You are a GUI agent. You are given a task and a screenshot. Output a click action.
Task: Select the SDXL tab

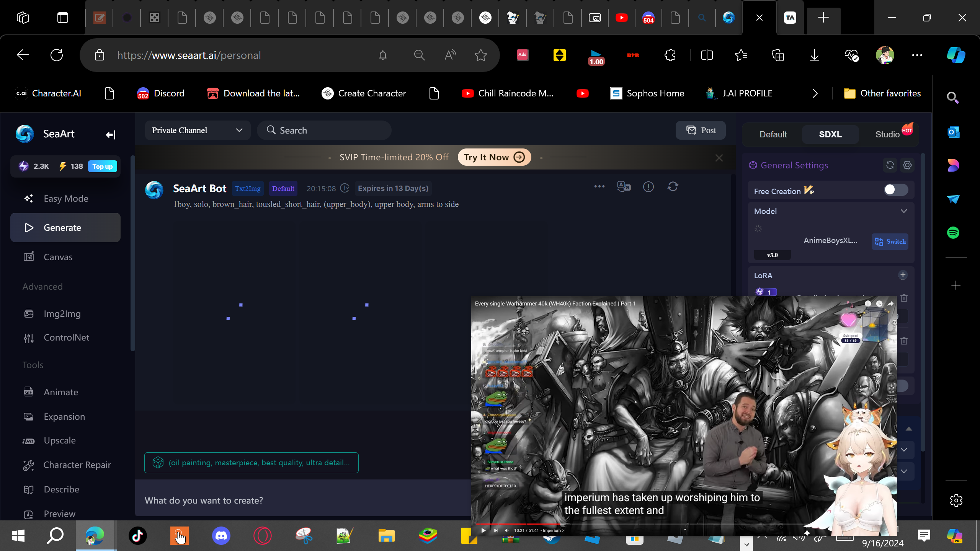point(830,134)
